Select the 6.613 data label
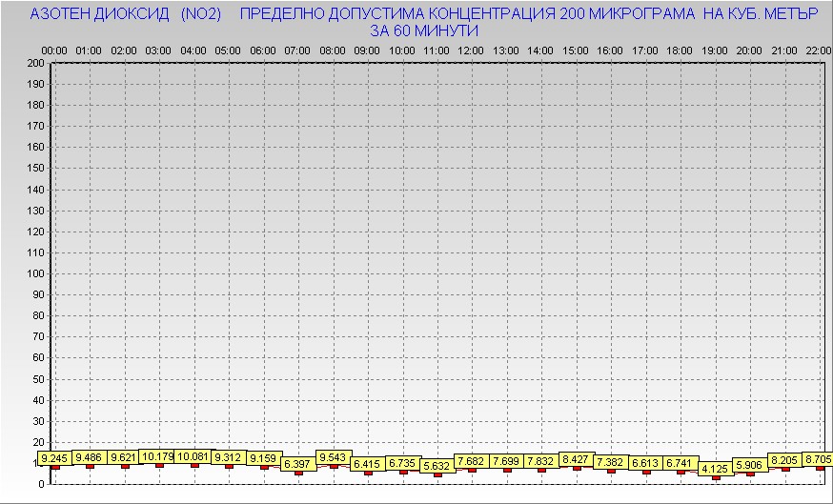 646,464
